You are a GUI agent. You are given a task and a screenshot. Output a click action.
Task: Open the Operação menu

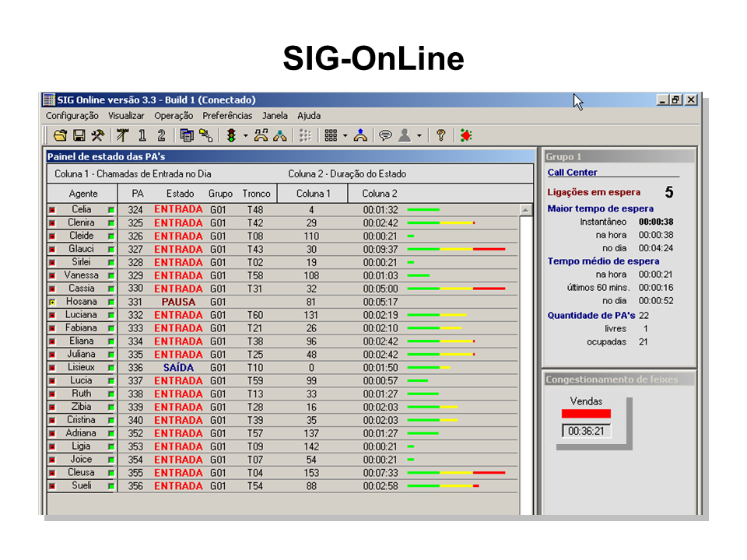click(174, 116)
